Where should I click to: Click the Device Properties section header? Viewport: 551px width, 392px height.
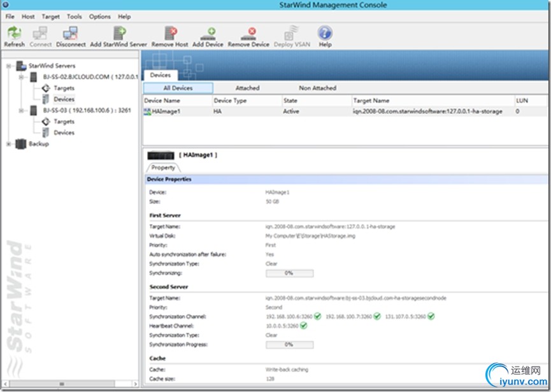(x=347, y=179)
